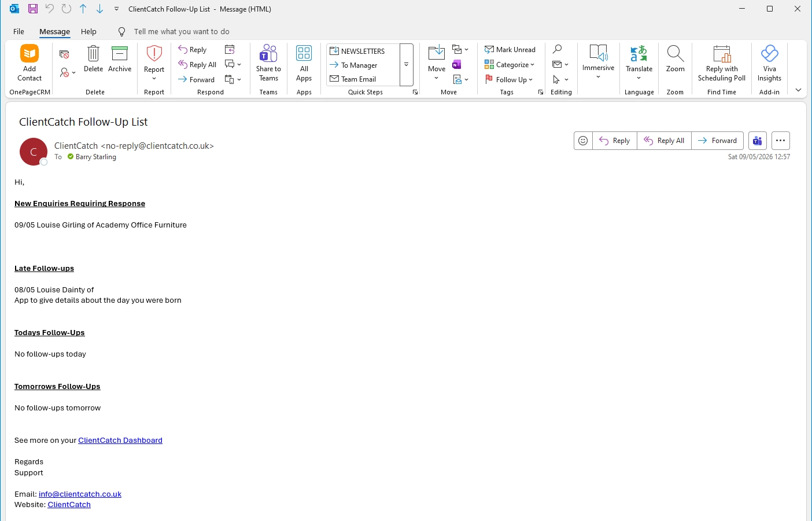Viewport: 812px width, 521px height.
Task: Click the Teams icon in the message header
Action: (x=758, y=141)
